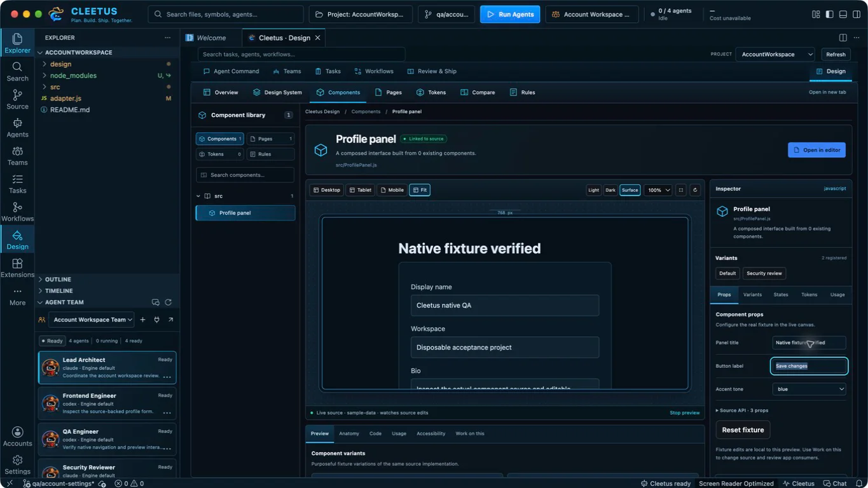The height and width of the screenshot is (488, 868).
Task: Toggle the bottom panel visibility
Action: coord(843,14)
